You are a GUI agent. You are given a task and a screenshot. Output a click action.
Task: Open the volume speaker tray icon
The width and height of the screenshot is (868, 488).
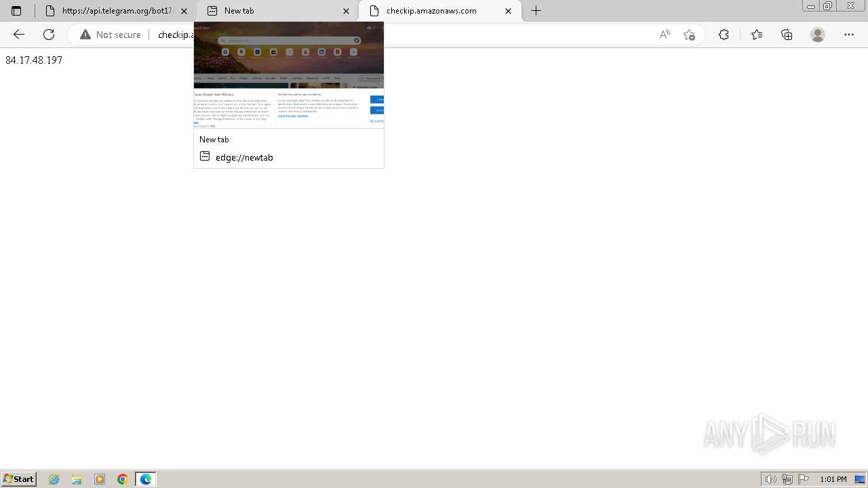771,479
